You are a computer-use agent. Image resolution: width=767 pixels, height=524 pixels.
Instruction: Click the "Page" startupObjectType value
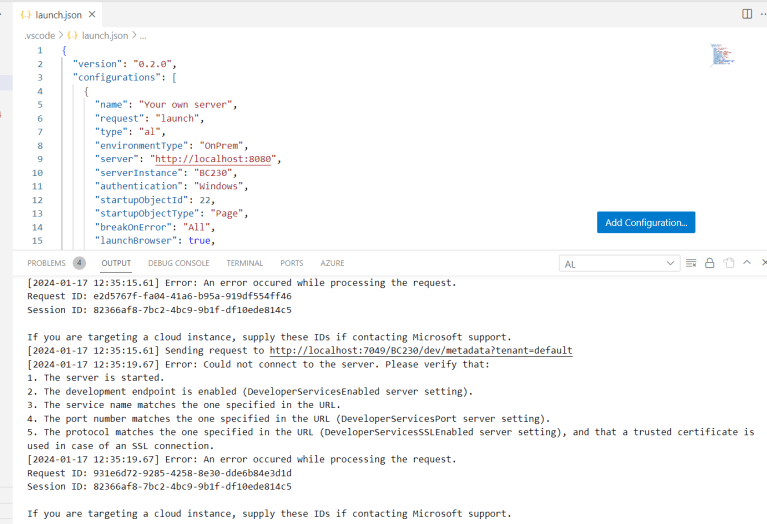click(226, 213)
